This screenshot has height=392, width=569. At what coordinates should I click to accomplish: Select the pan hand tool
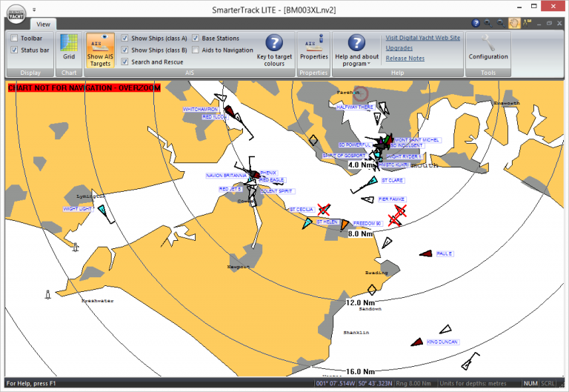click(514, 24)
